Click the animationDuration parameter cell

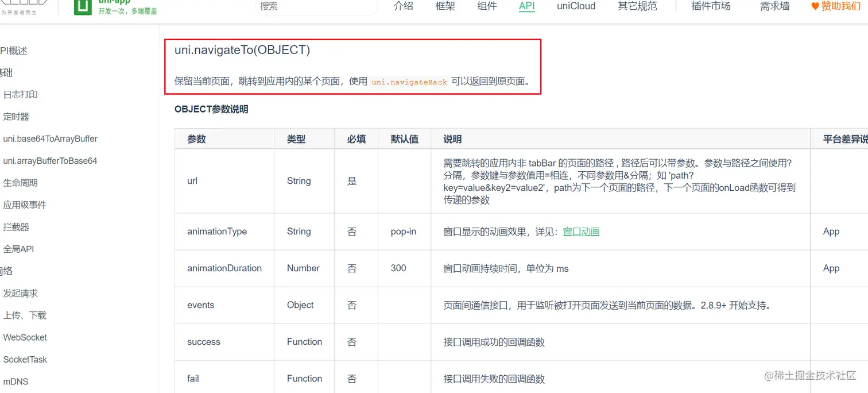(224, 268)
